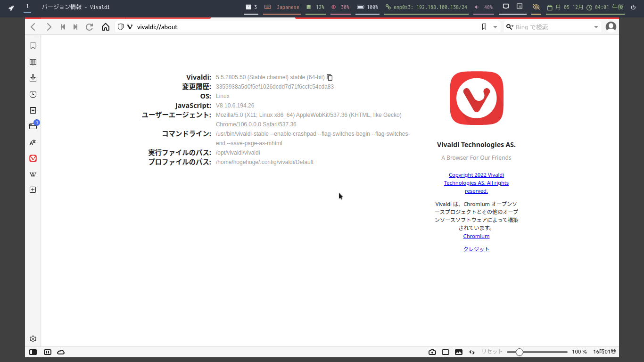
Task: Open the power menu icon
Action: coord(634,7)
